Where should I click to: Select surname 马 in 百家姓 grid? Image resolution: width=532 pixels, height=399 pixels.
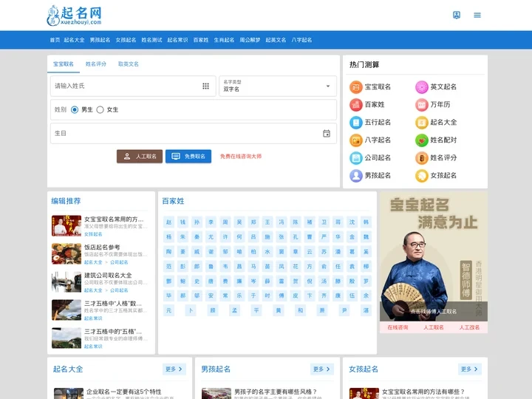pos(253,266)
